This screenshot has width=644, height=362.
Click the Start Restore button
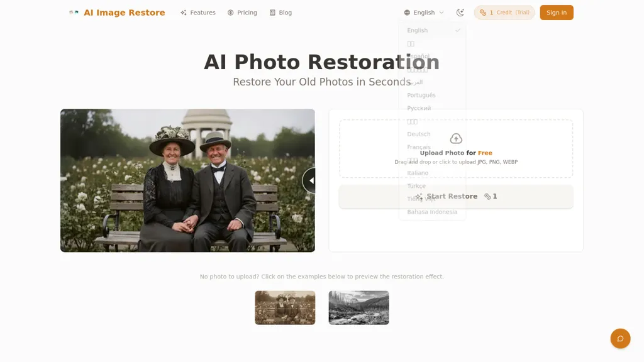click(x=456, y=197)
